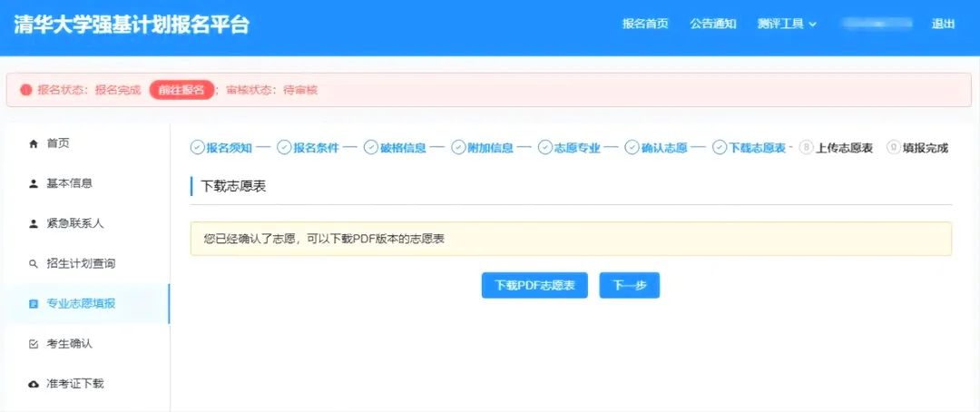This screenshot has height=412, width=980.
Task: Click the cloud download icon beside 准考证下载
Action: point(34,384)
